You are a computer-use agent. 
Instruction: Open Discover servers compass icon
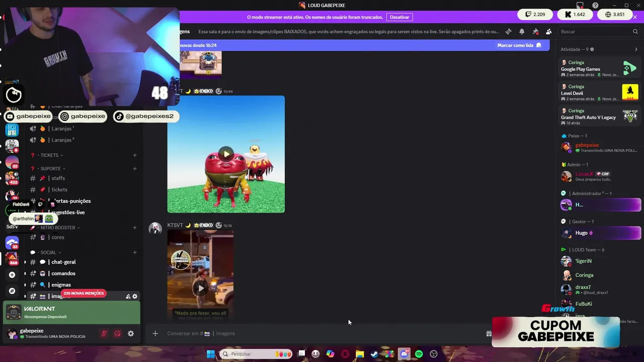click(x=12, y=291)
